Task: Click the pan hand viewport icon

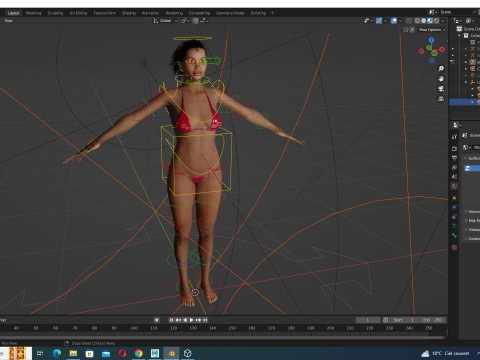Action: 441,79
